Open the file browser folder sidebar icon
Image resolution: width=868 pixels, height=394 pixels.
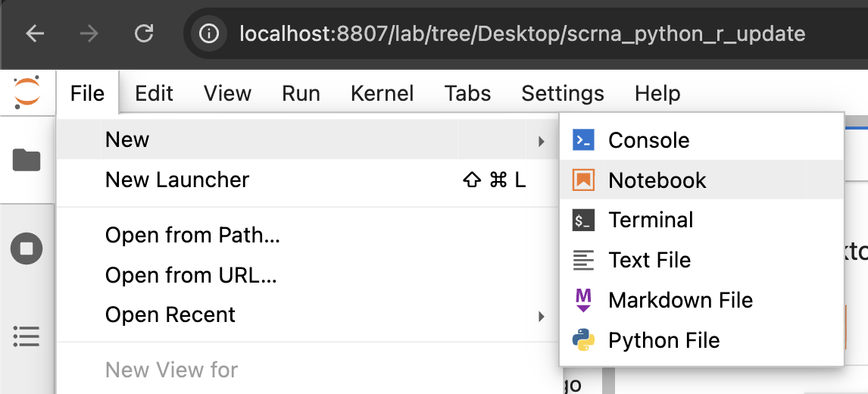point(27,160)
